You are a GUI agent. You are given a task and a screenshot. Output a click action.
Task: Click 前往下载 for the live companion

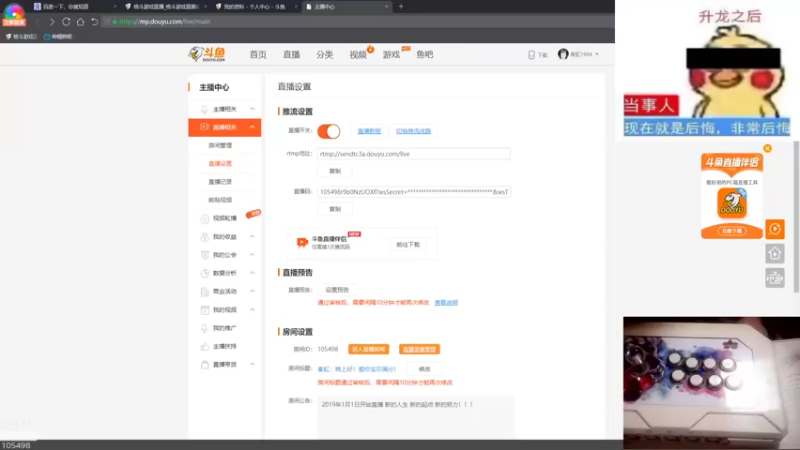[408, 245]
